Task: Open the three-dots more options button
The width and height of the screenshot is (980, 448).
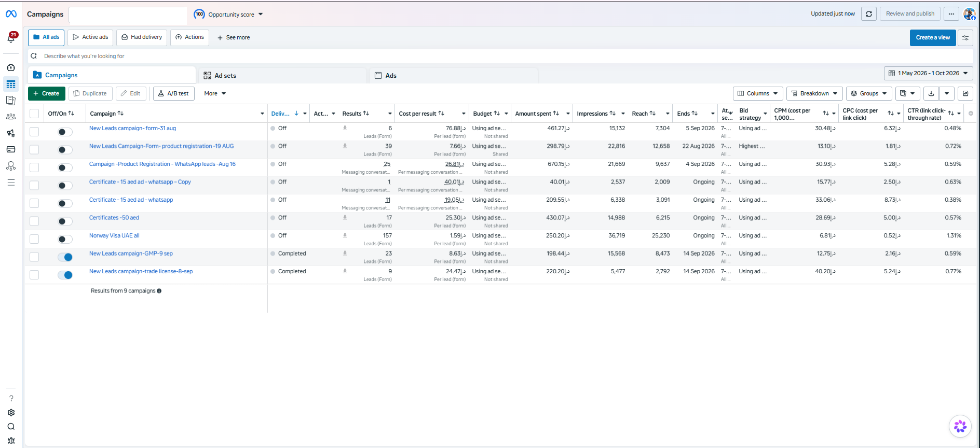Action: coord(951,14)
